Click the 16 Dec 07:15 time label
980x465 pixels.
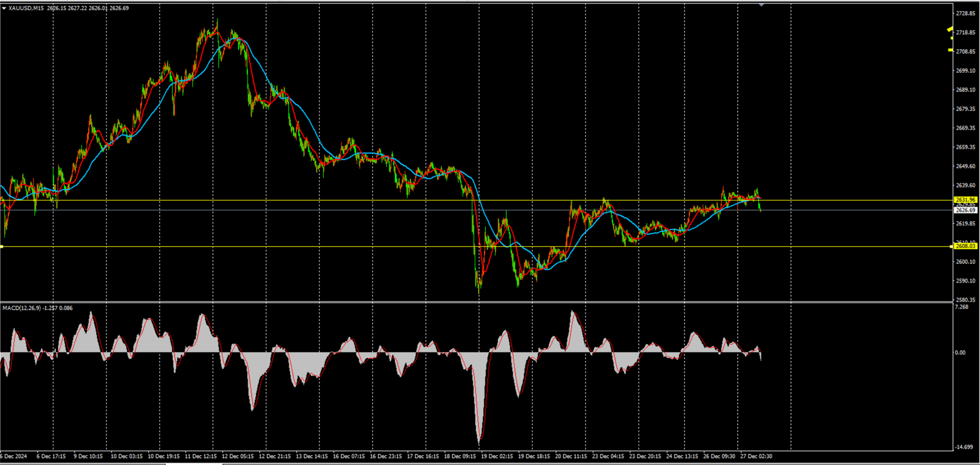[x=349, y=456]
